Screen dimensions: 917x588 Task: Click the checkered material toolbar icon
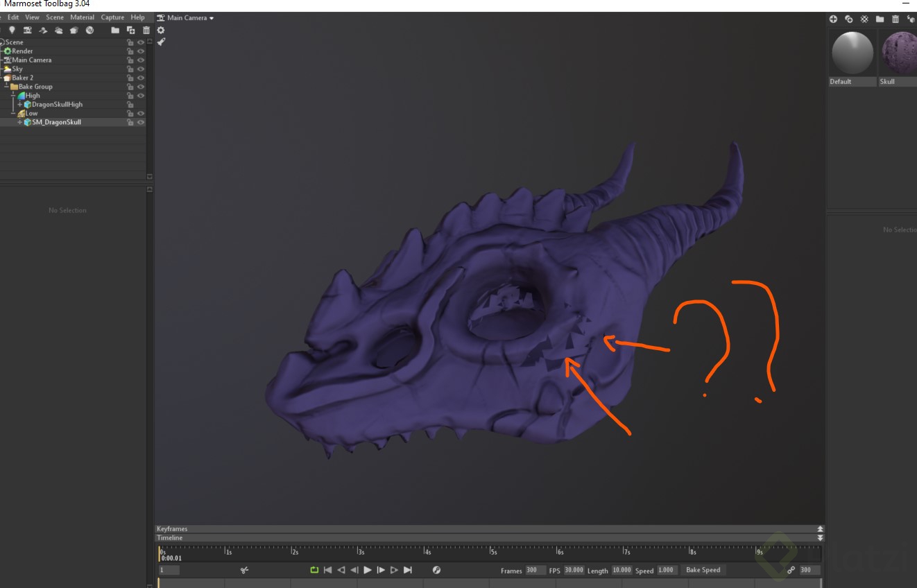864,19
